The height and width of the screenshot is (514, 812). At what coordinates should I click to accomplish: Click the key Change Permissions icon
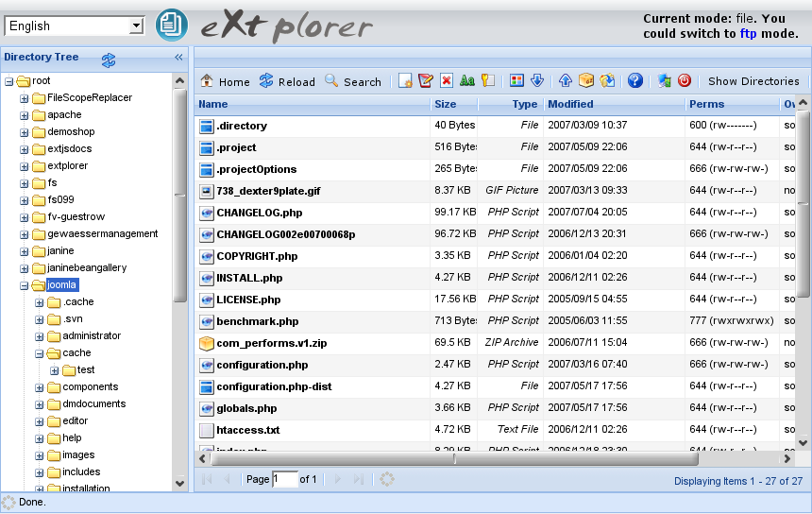(x=488, y=81)
